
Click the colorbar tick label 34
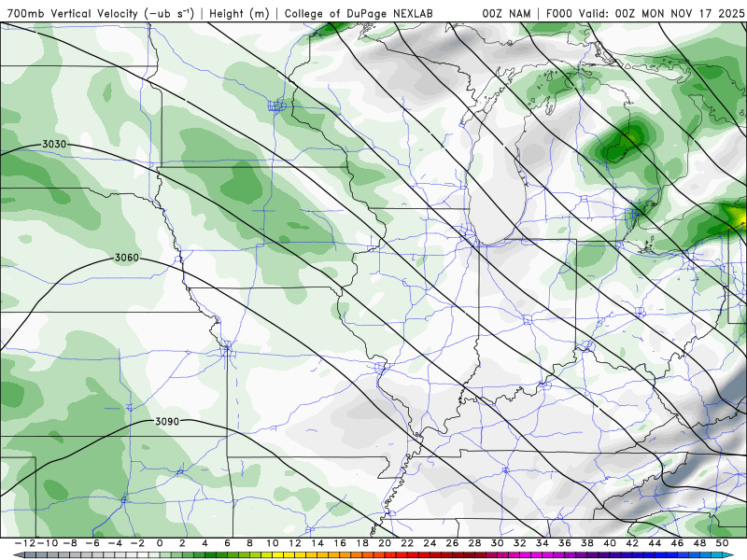click(x=543, y=543)
